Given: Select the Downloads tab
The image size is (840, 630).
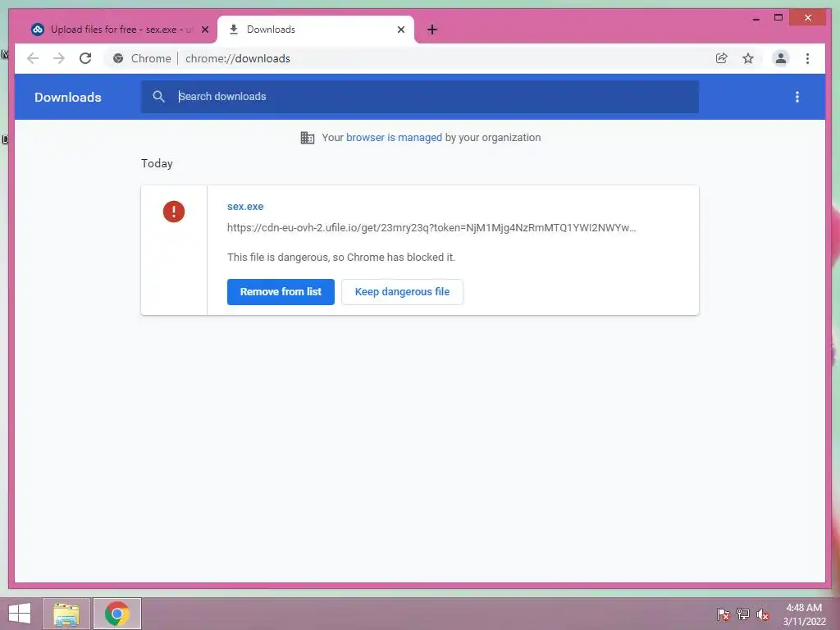Looking at the screenshot, I should click(315, 30).
